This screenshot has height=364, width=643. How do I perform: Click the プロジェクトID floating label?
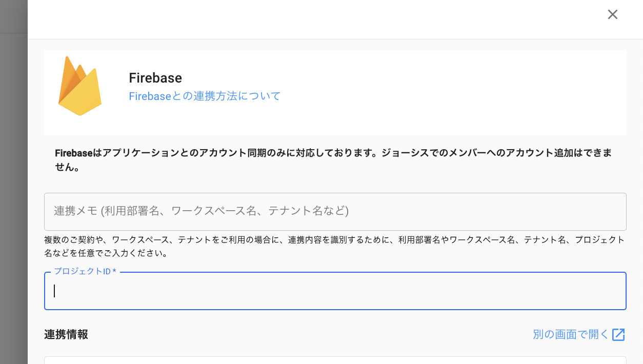coord(82,271)
